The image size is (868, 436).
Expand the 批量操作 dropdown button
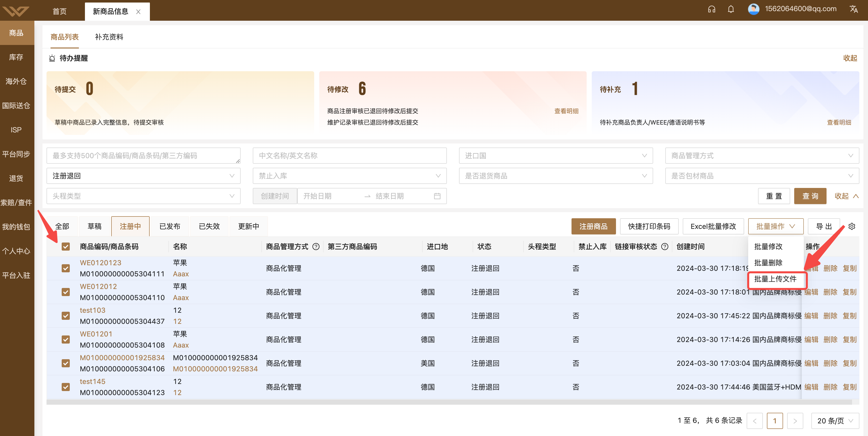776,226
